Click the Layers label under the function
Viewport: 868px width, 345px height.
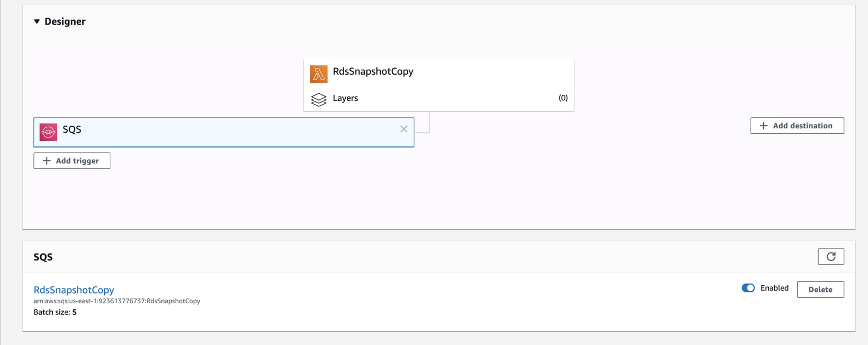[x=345, y=98]
